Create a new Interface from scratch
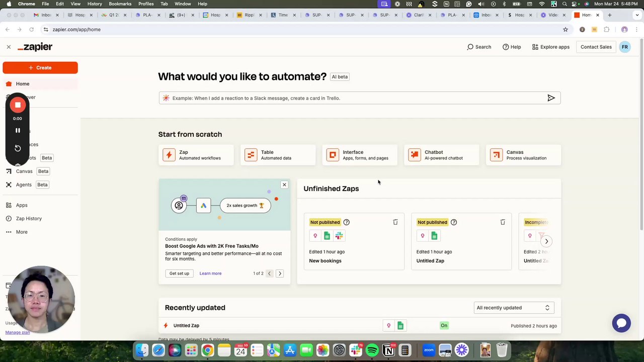Image resolution: width=644 pixels, height=362 pixels. (360, 155)
